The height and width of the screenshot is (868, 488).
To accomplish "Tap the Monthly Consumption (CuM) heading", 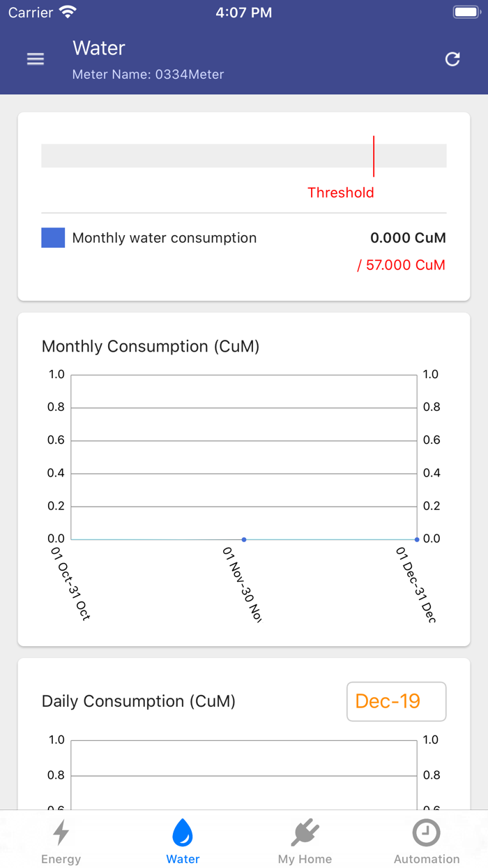I will coord(151,347).
